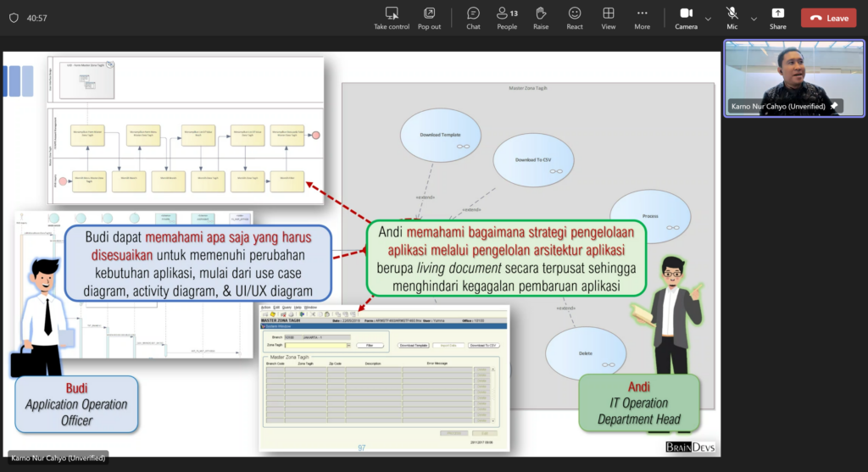The width and height of the screenshot is (868, 472).
Task: Open the More options menu
Action: coord(643,14)
